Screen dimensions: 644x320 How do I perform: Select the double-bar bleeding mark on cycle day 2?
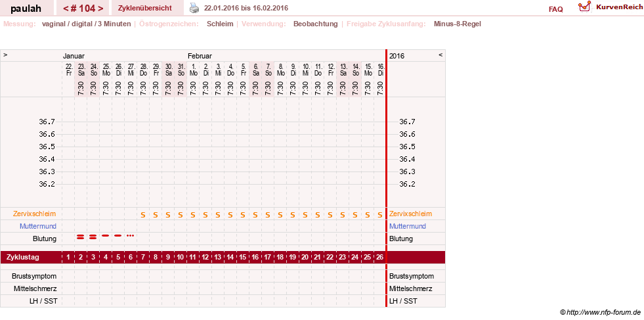pyautogui.click(x=81, y=237)
